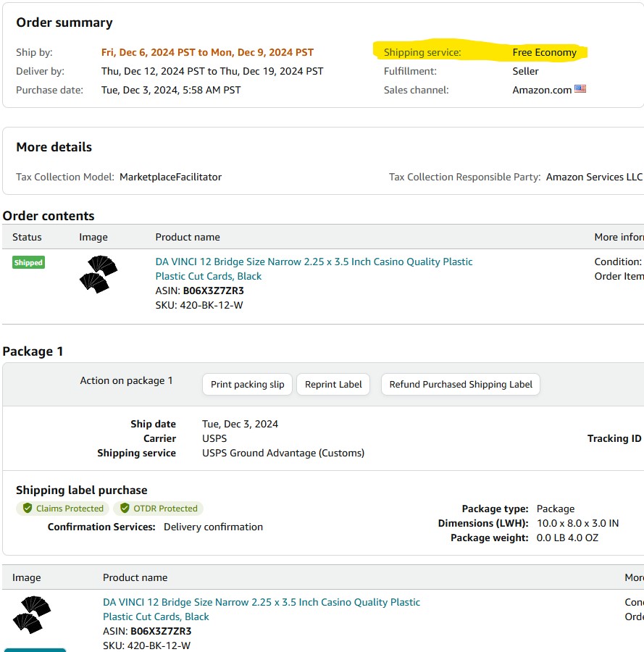Click Amazon Services LLC responsible party text
Screen dimensions: 644x652
click(594, 177)
